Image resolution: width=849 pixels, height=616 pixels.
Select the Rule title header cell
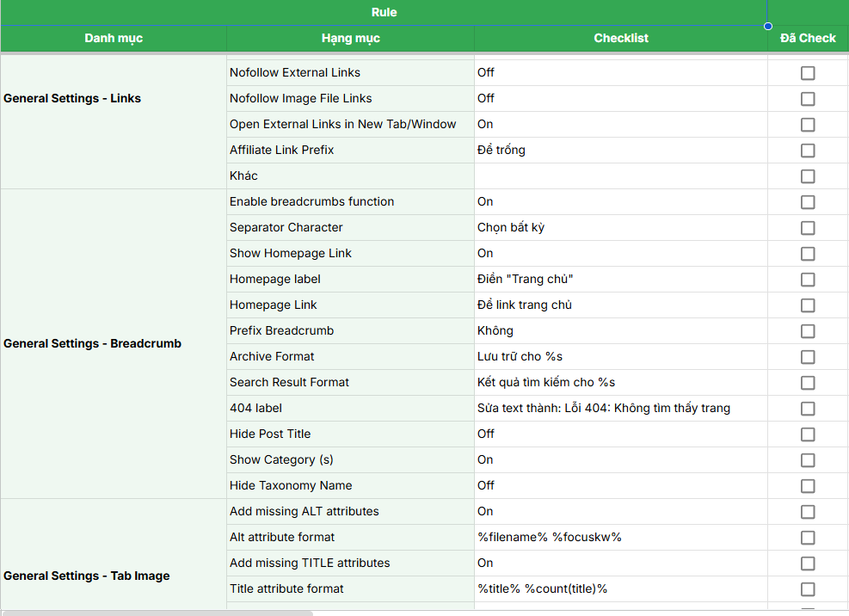coord(384,12)
